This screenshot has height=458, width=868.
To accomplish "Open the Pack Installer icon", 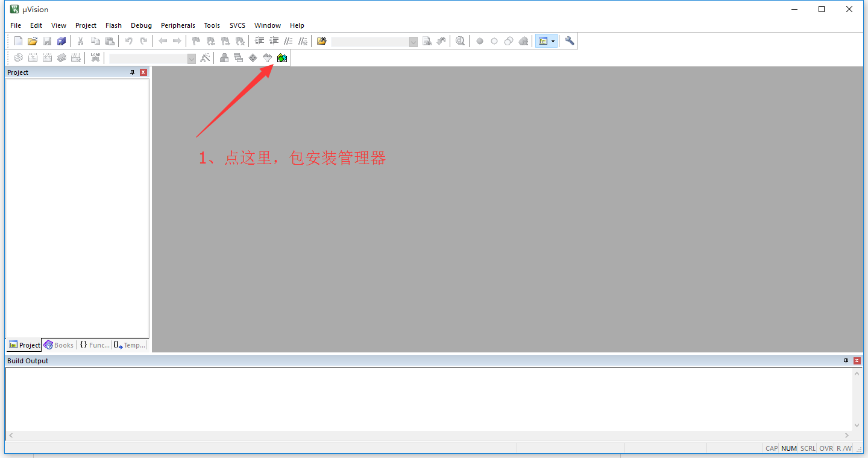I will tap(282, 58).
